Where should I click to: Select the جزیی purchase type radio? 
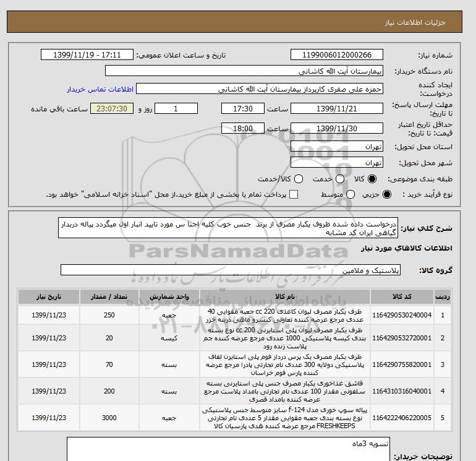(x=387, y=194)
